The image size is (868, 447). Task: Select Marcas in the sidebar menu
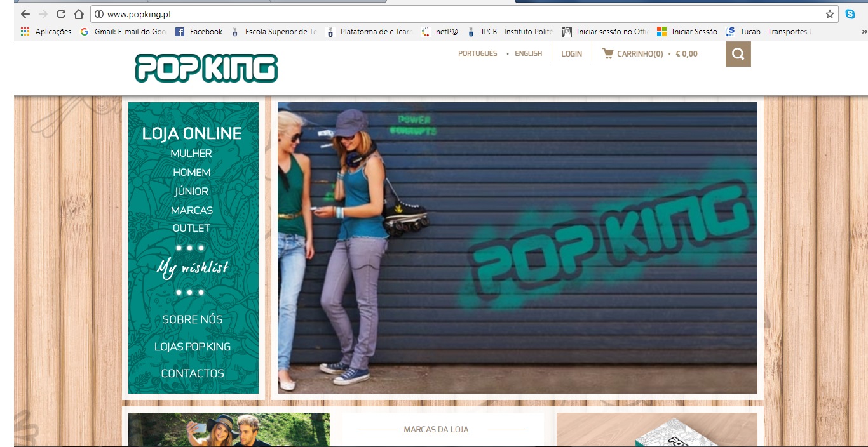(x=192, y=210)
